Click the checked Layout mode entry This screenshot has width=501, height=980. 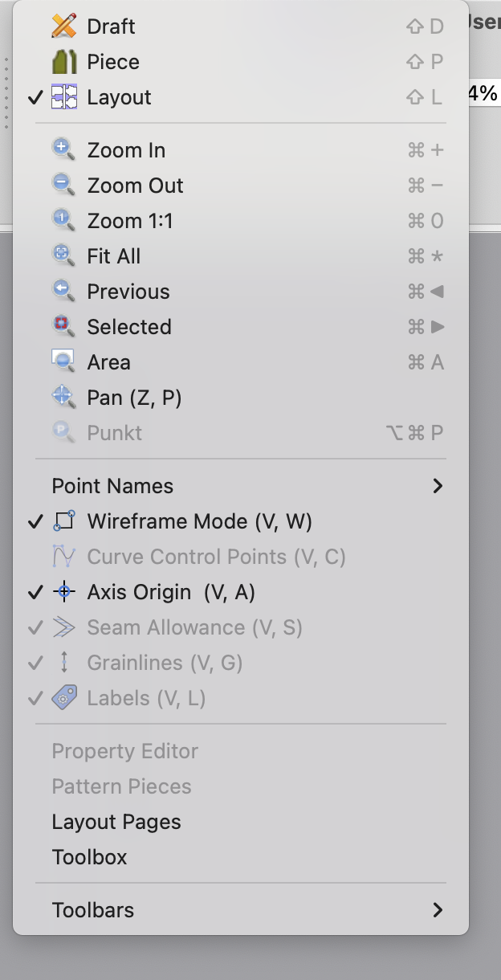(119, 97)
